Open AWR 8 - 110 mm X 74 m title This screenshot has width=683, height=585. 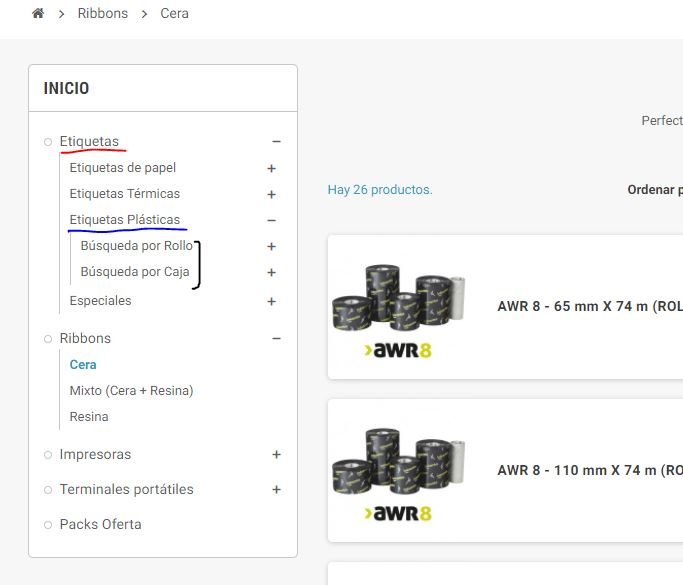click(590, 470)
